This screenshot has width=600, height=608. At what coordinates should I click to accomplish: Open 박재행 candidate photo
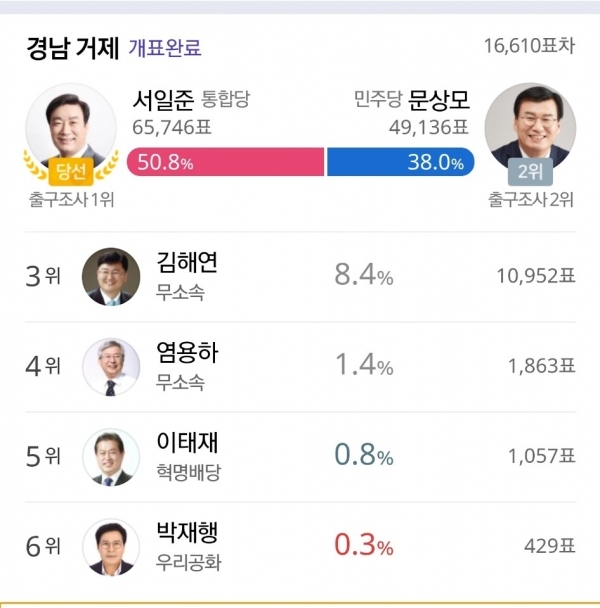pyautogui.click(x=111, y=547)
